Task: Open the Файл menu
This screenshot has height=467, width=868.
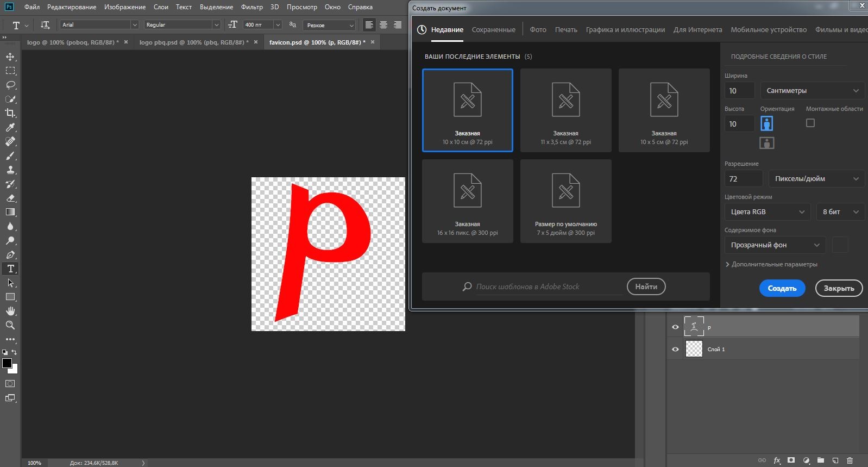Action: click(x=32, y=7)
